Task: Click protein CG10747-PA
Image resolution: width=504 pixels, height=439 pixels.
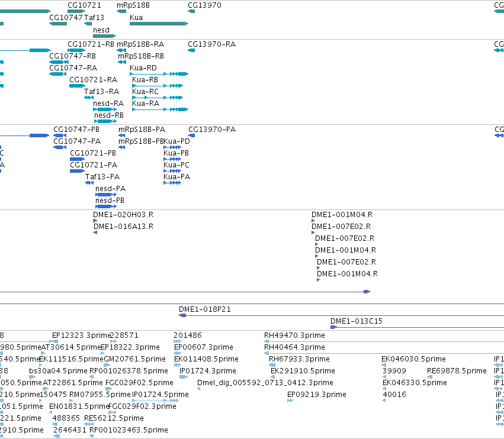Action: (x=60, y=147)
